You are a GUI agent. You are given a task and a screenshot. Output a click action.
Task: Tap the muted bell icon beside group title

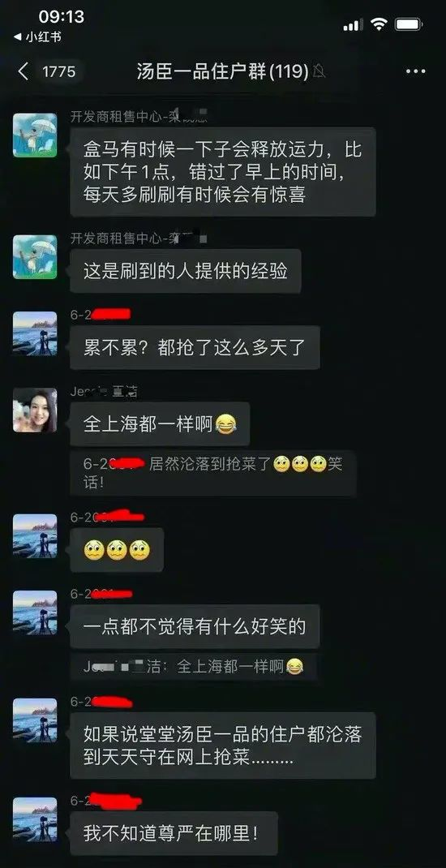tap(319, 71)
